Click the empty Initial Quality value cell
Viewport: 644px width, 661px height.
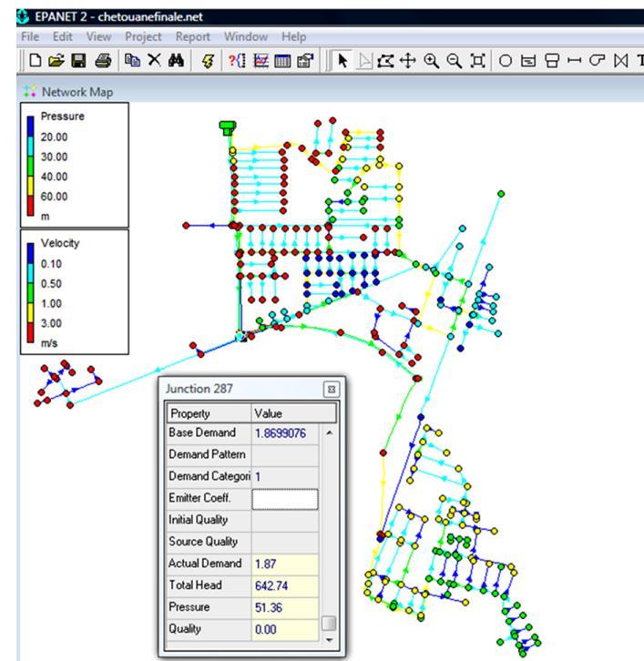tap(285, 521)
